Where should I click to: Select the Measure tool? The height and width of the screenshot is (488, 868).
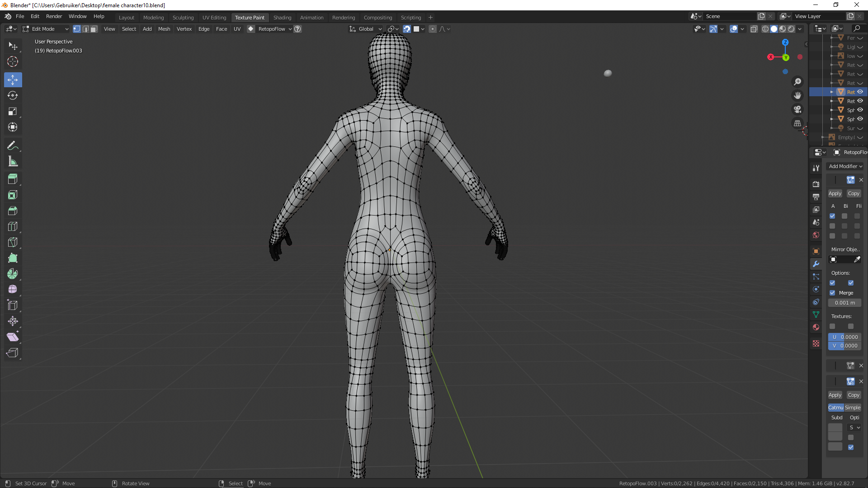click(13, 161)
